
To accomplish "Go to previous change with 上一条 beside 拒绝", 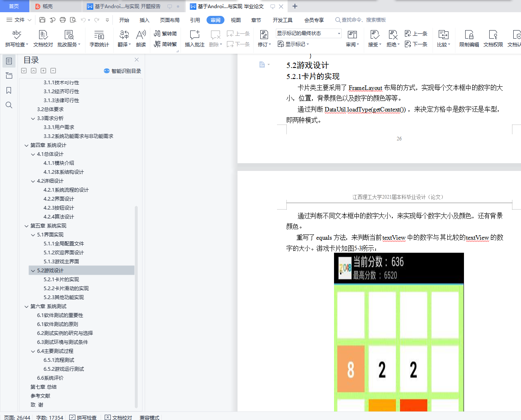I will tap(416, 33).
